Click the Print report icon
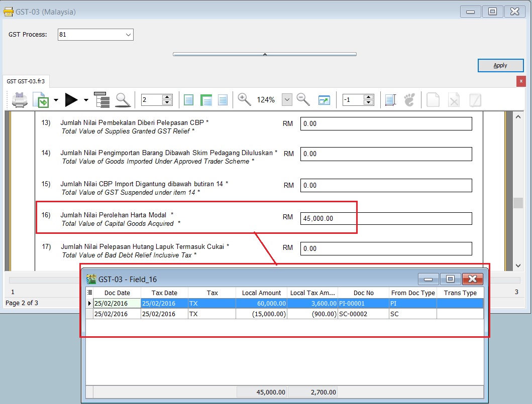The height and width of the screenshot is (404, 532). (x=20, y=100)
